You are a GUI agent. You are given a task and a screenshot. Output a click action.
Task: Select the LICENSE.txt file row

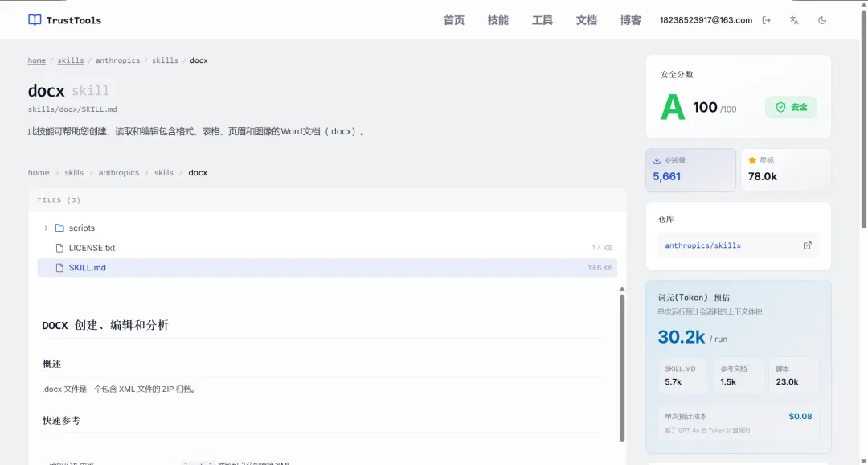tap(327, 248)
